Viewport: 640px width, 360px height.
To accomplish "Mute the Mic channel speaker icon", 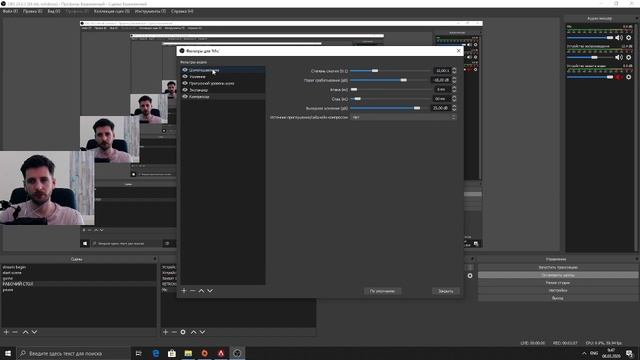I will [619, 38].
